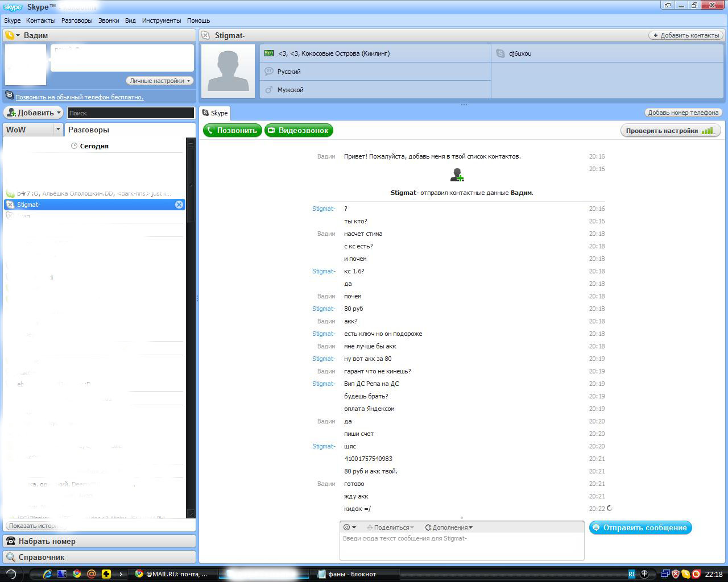Open the b4r7 group conversation

pos(94,193)
